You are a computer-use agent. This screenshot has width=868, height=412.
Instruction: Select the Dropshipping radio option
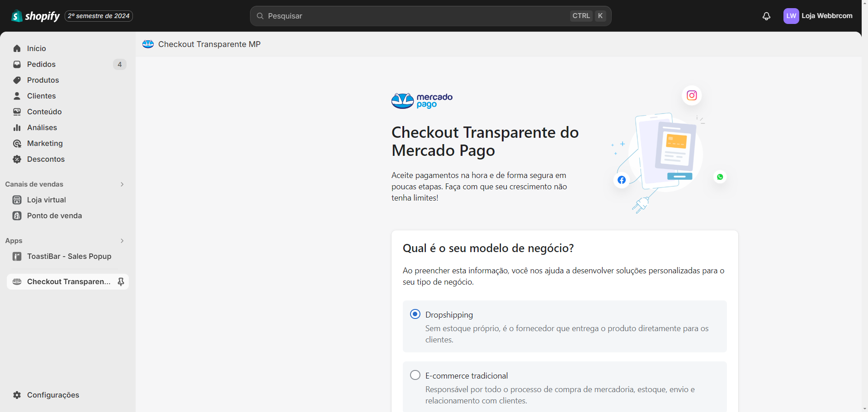pyautogui.click(x=415, y=314)
